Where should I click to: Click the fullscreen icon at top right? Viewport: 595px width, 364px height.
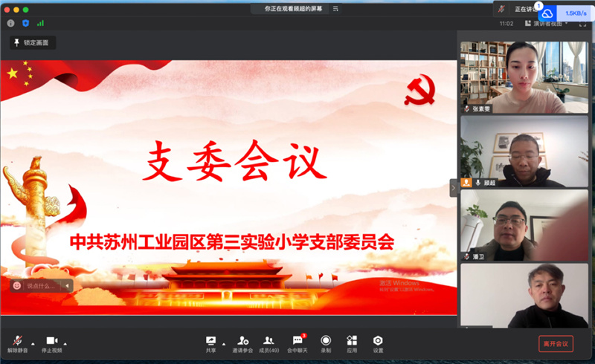coord(582,24)
